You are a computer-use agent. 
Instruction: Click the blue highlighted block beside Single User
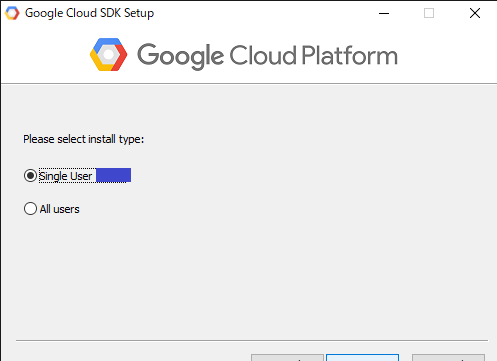[113, 175]
